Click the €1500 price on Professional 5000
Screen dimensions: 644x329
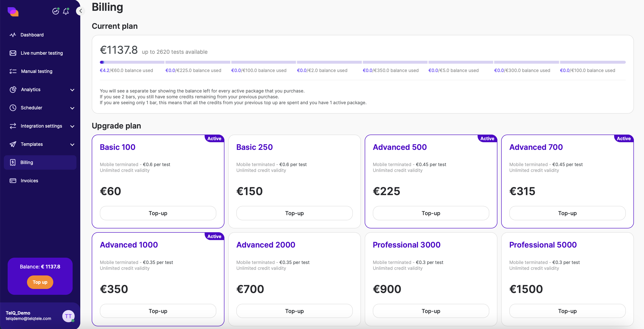tap(526, 289)
